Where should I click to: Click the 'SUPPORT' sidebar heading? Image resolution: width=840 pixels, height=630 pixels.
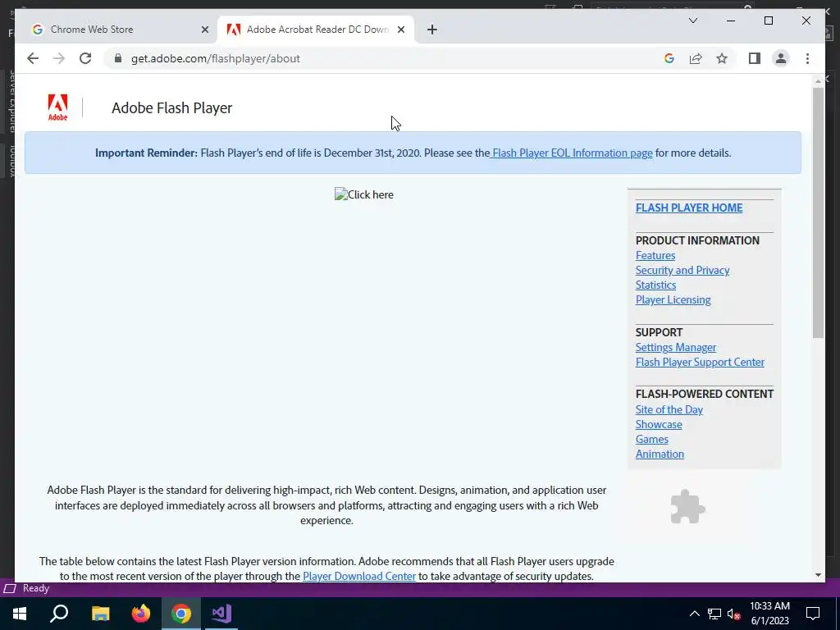[659, 332]
